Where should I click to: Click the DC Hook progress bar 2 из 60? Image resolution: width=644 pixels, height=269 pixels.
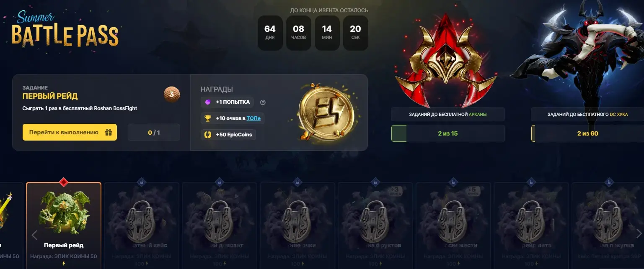pyautogui.click(x=587, y=133)
